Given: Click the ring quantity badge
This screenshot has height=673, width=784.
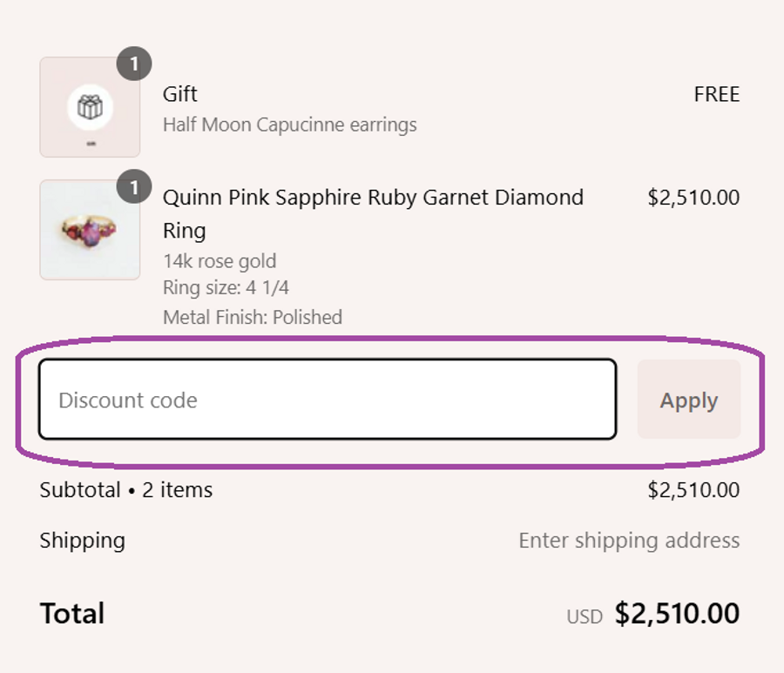Looking at the screenshot, I should (133, 187).
